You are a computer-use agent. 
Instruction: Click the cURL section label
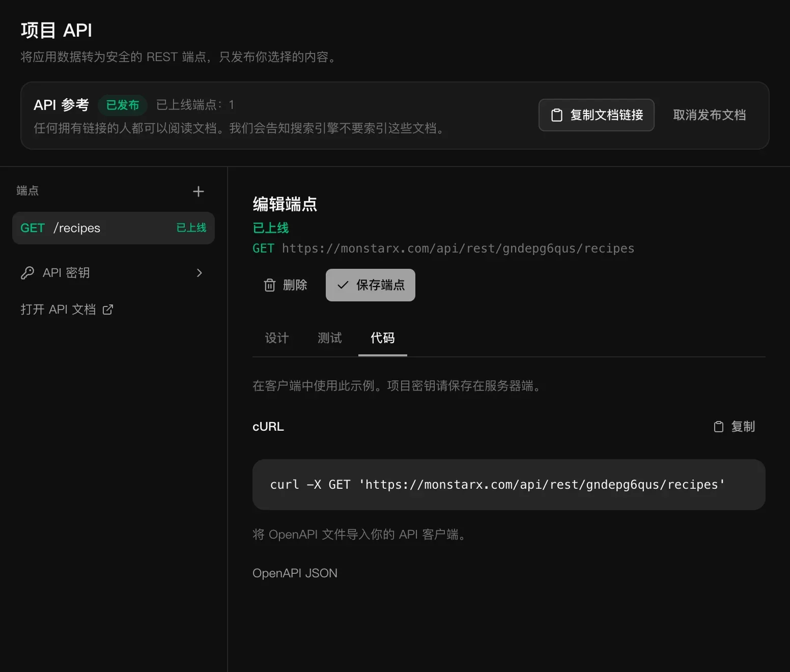[x=268, y=427]
